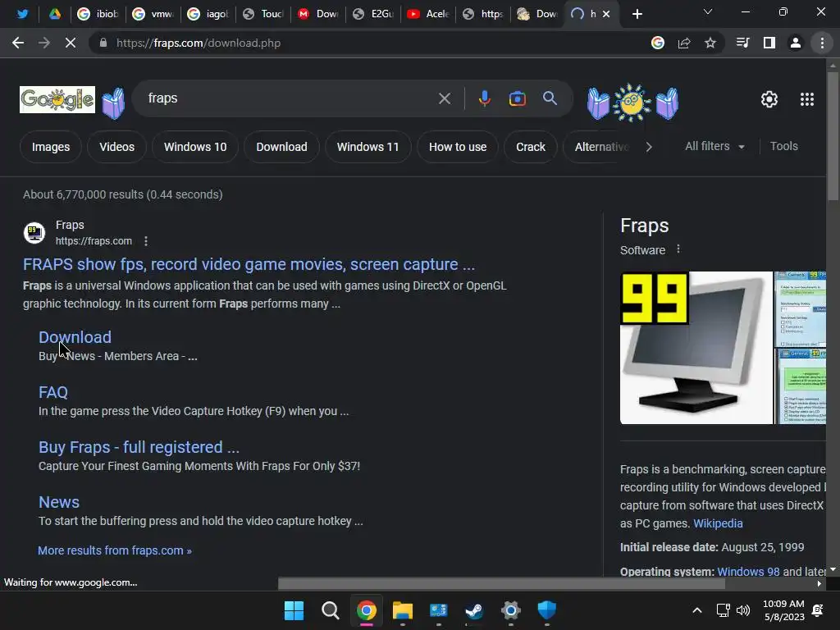This screenshot has height=630, width=840.
Task: Go back to previous page
Action: (18, 43)
